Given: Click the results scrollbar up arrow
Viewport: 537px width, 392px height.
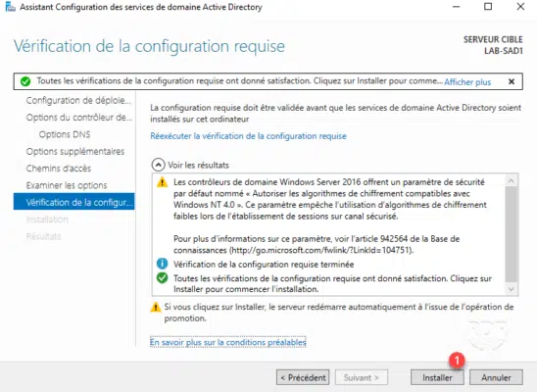Looking at the screenshot, I should 511,180.
